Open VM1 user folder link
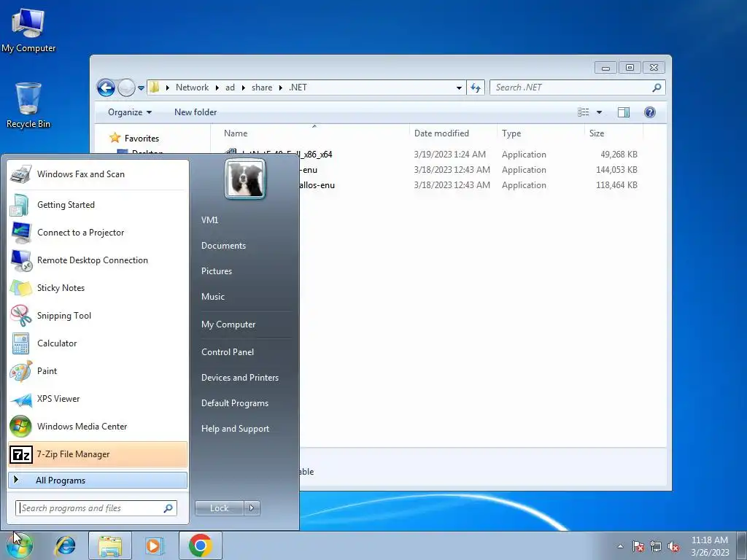747x560 pixels. 209,220
